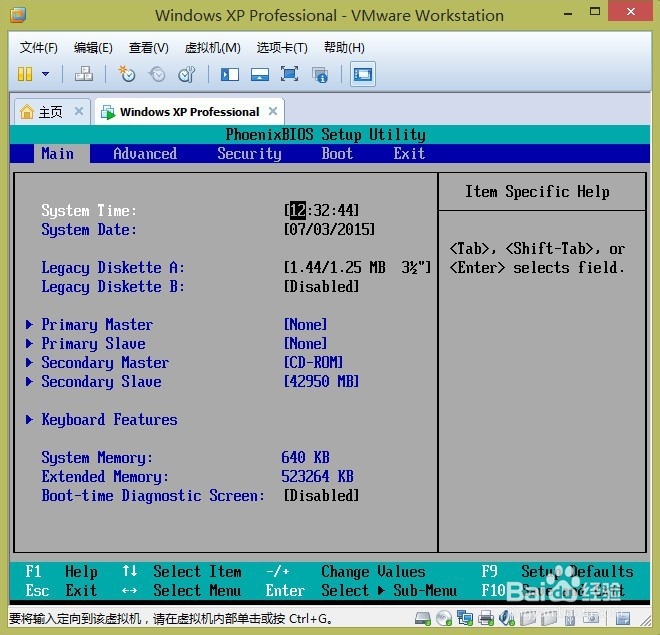Screen dimensions: 660x635
Task: Open the 编辑(E) menu
Action: click(x=93, y=48)
